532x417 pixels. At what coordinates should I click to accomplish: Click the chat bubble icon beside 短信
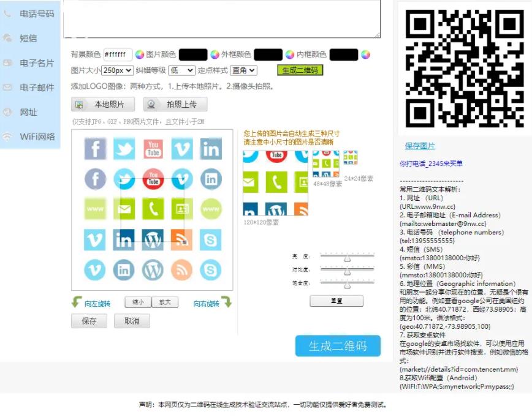pos(7,38)
